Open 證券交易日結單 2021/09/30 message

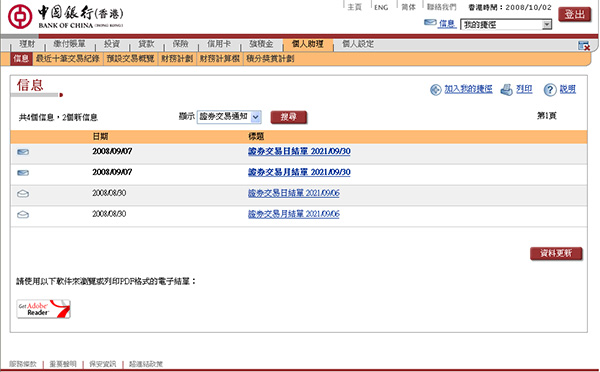point(299,152)
